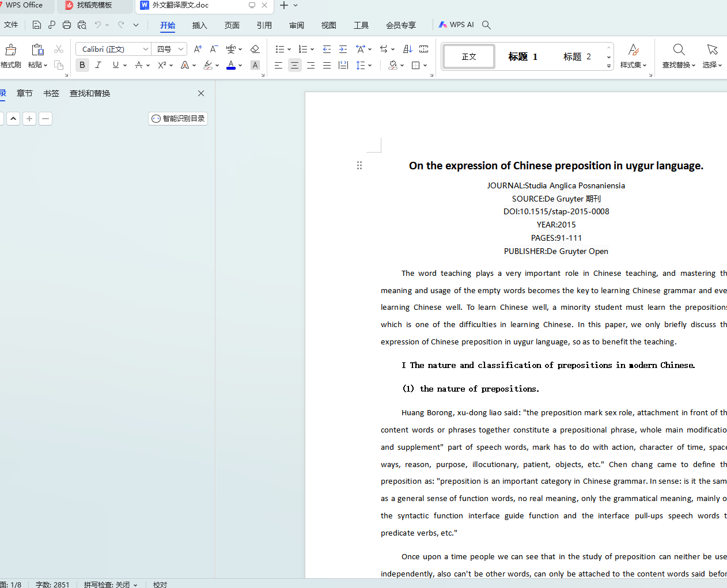Click the Save icon in the quick access bar

point(37,25)
